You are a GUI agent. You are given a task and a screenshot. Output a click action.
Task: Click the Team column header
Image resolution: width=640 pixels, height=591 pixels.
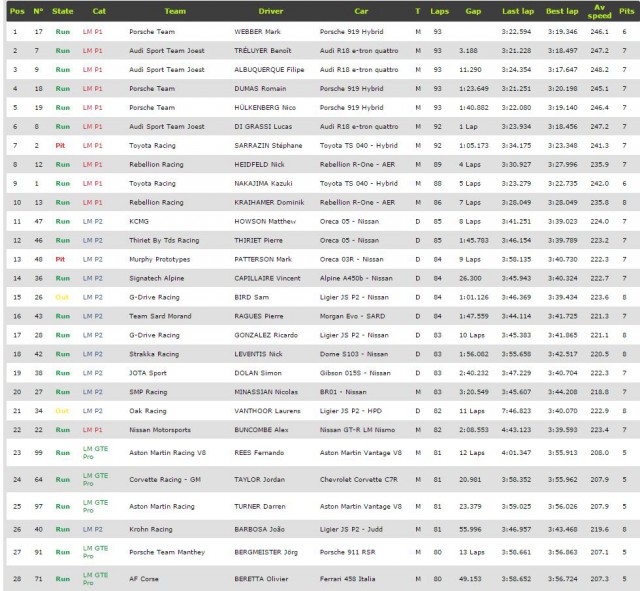(x=175, y=11)
